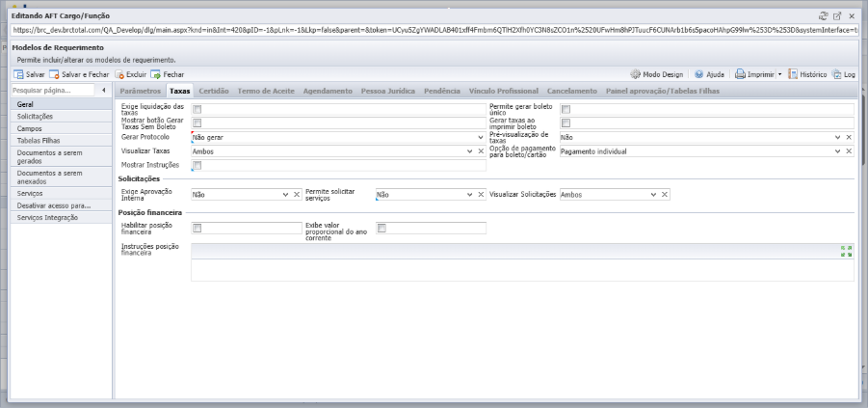Select Geral in the sidebar

coord(61,104)
